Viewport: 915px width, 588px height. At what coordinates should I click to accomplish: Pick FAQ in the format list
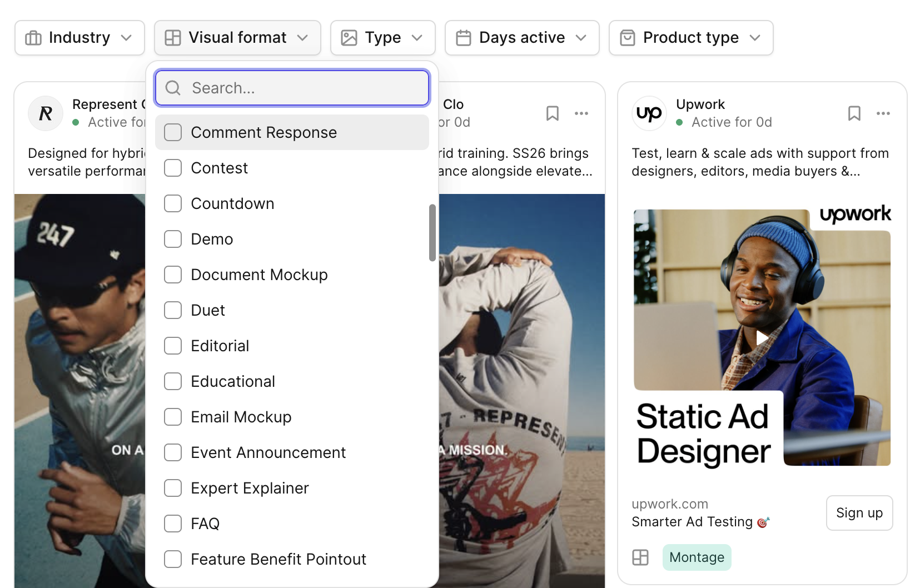[292, 524]
